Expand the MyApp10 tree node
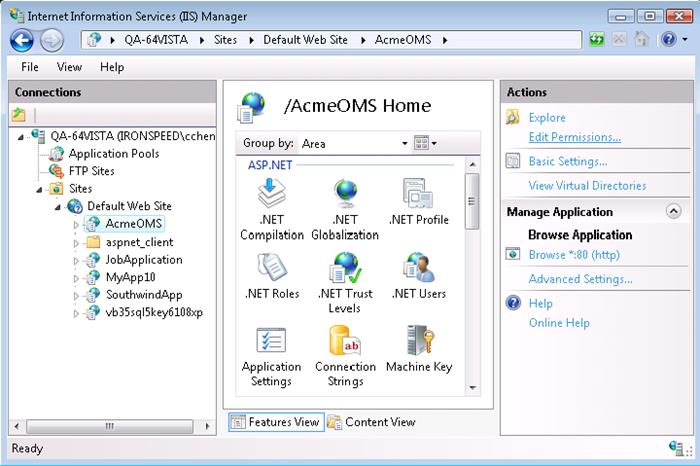Screen dimensions: 700x466 (x=76, y=278)
